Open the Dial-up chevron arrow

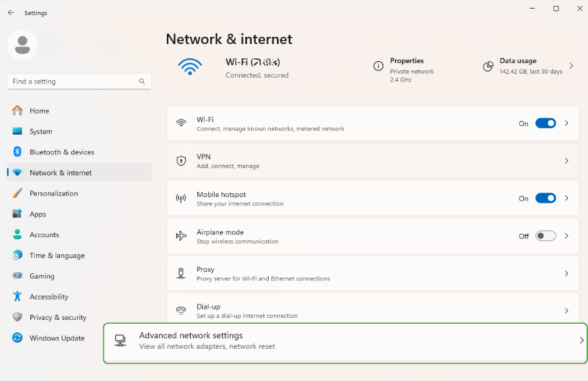click(x=566, y=311)
